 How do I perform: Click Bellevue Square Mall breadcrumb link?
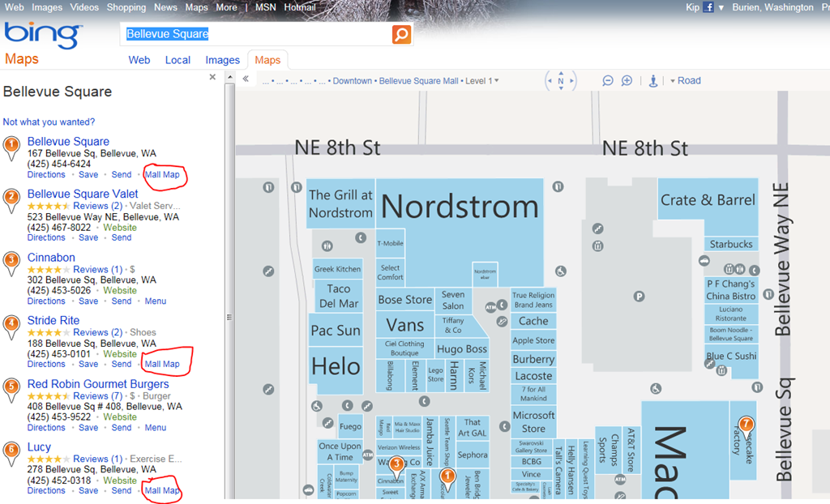tap(418, 81)
